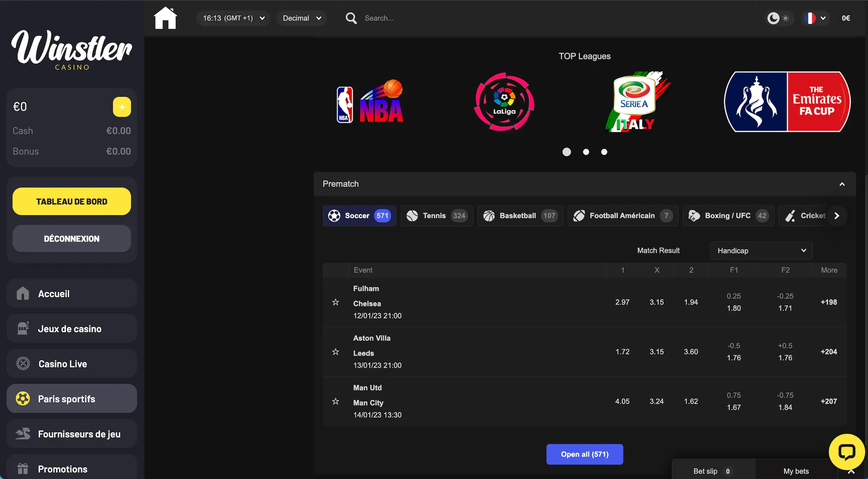Open the live chat bubble

click(847, 452)
